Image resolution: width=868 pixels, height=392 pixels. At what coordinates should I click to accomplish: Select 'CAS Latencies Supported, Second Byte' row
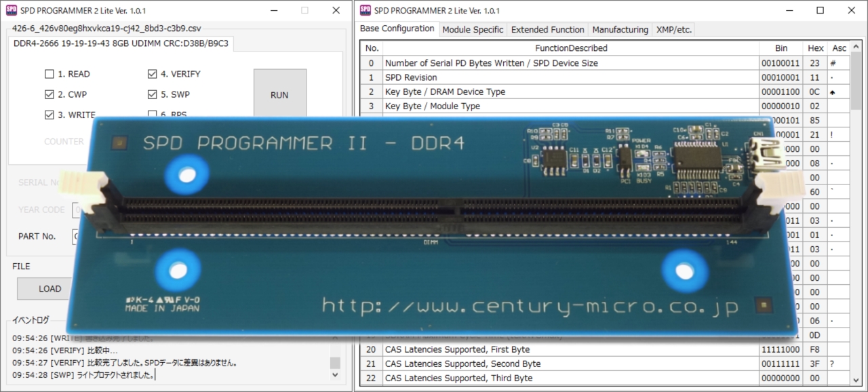tap(571, 364)
